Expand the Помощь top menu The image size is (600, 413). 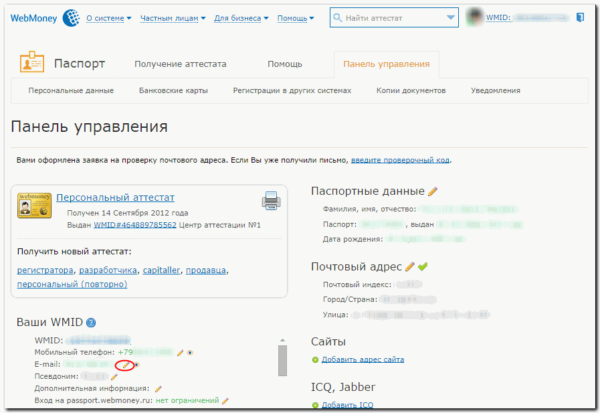pos(295,18)
